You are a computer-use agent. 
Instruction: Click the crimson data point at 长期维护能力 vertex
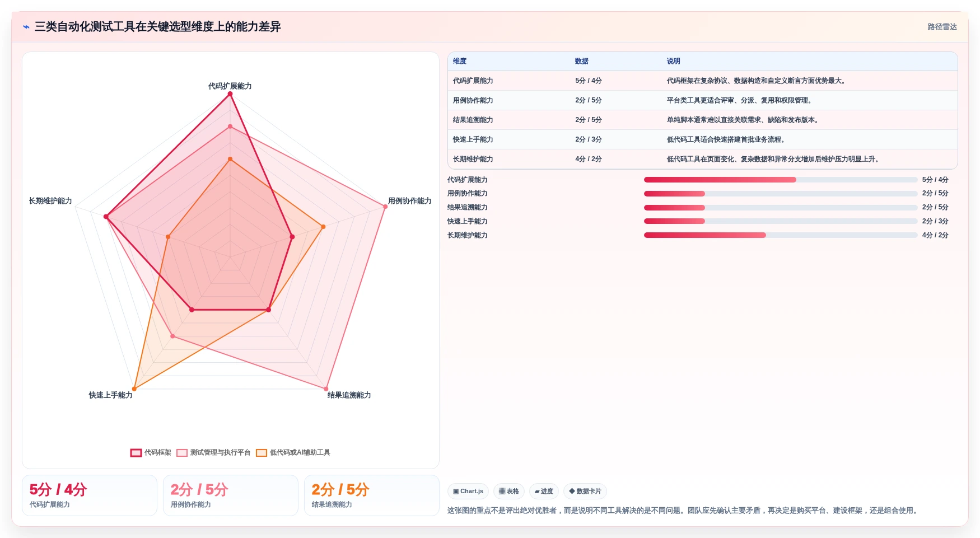(106, 217)
